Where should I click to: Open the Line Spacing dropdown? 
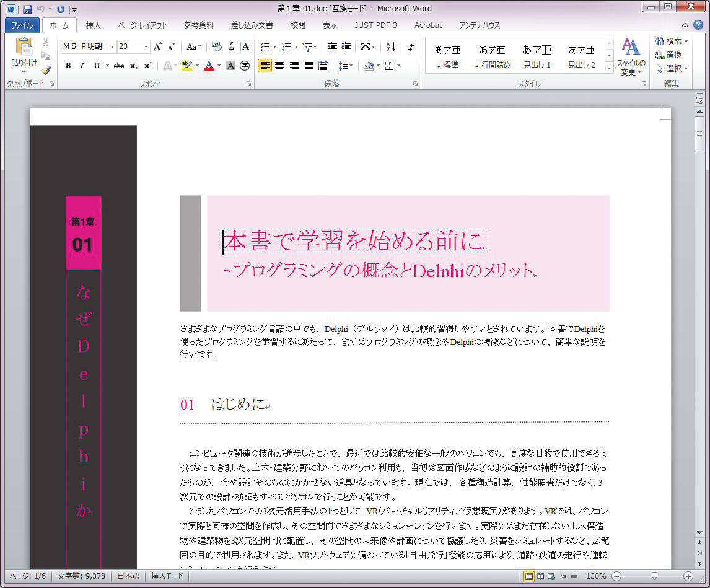[346, 66]
